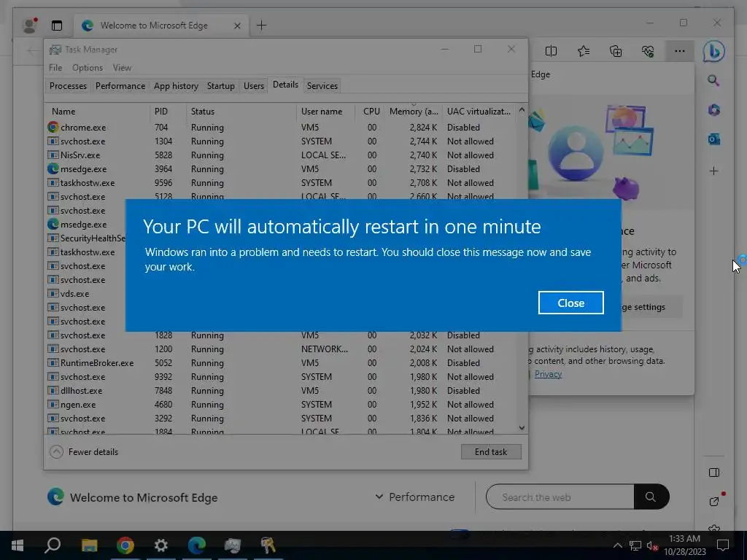
Task: Select the dllhost.exe process row
Action: 281,391
